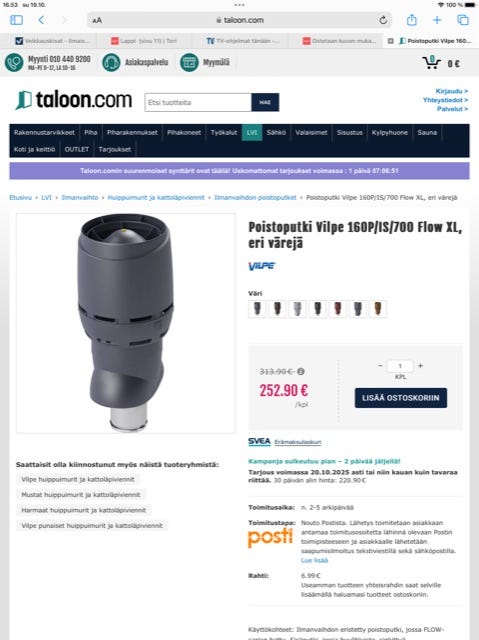Add product with Lisää ostoskoriin button
479x640 pixels.
[401, 398]
